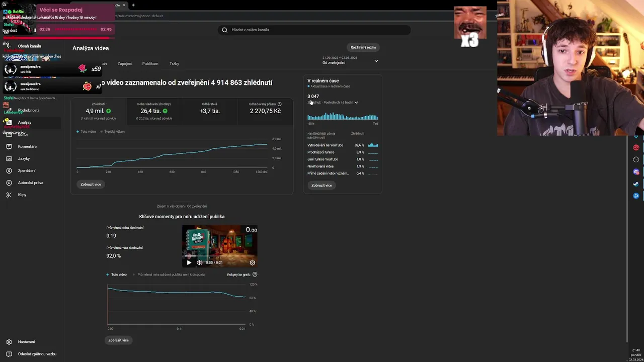The width and height of the screenshot is (644, 362).
Task: Open the Jazyky subtitles icon
Action: pyautogui.click(x=9, y=158)
